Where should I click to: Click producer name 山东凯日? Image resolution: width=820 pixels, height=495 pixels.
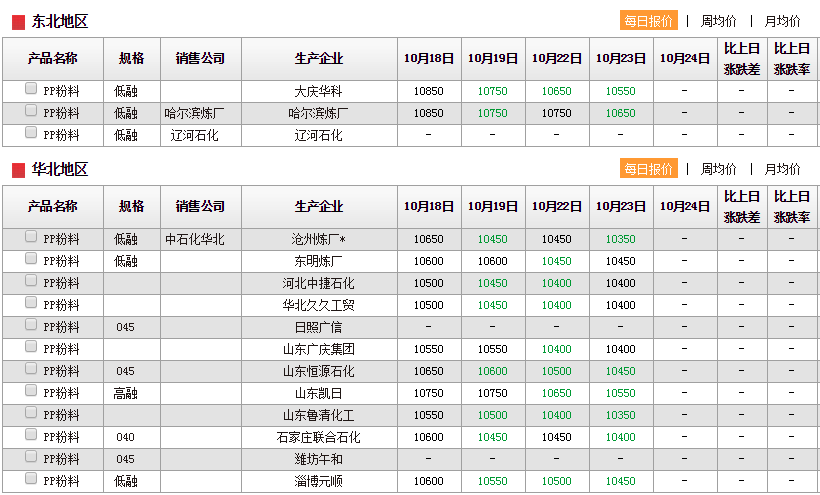318,393
